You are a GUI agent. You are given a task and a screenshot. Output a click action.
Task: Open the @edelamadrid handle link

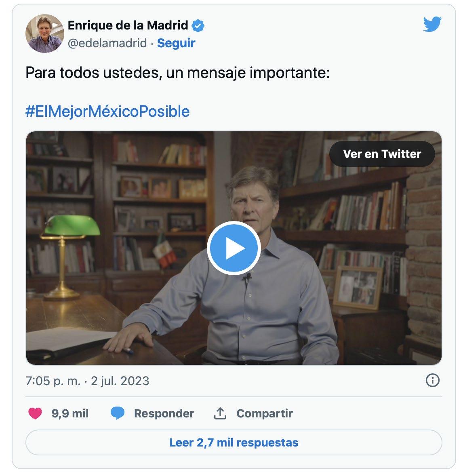(x=107, y=43)
